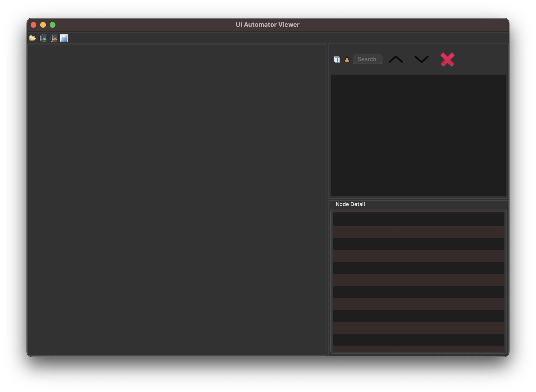Toggle NAF Nodes warning triangle icon
Viewport: 536px width, 392px height.
pos(347,59)
